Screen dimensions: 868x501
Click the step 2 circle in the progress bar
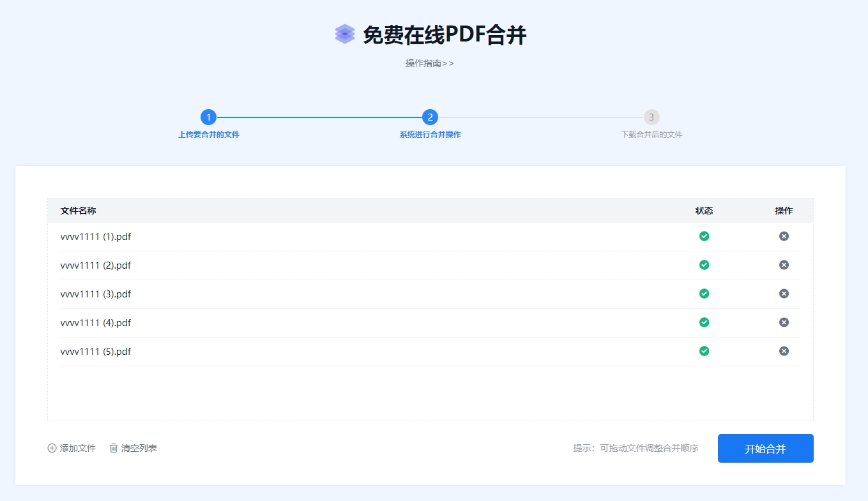pos(430,117)
